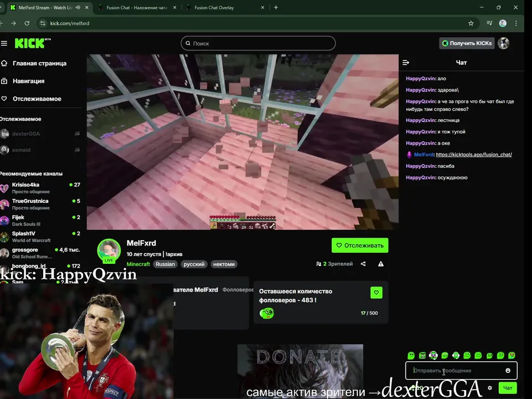Open chat settings gear icon
The height and width of the screenshot is (399, 532).
click(x=489, y=388)
